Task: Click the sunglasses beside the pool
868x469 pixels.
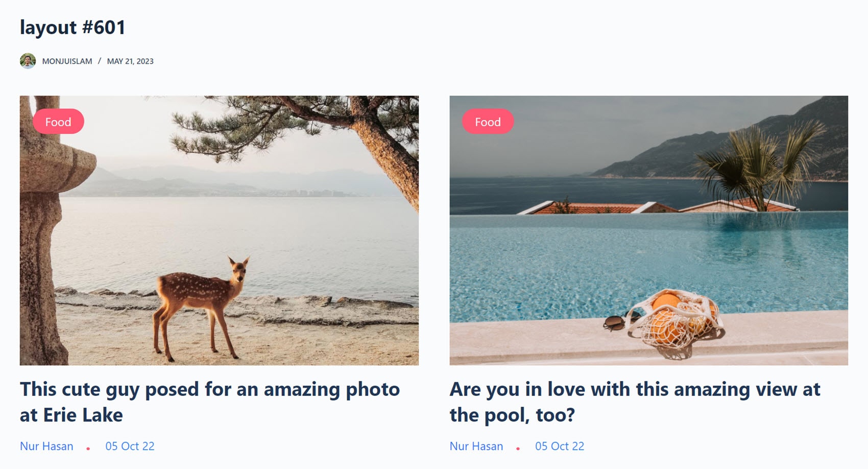Action: 618,322
